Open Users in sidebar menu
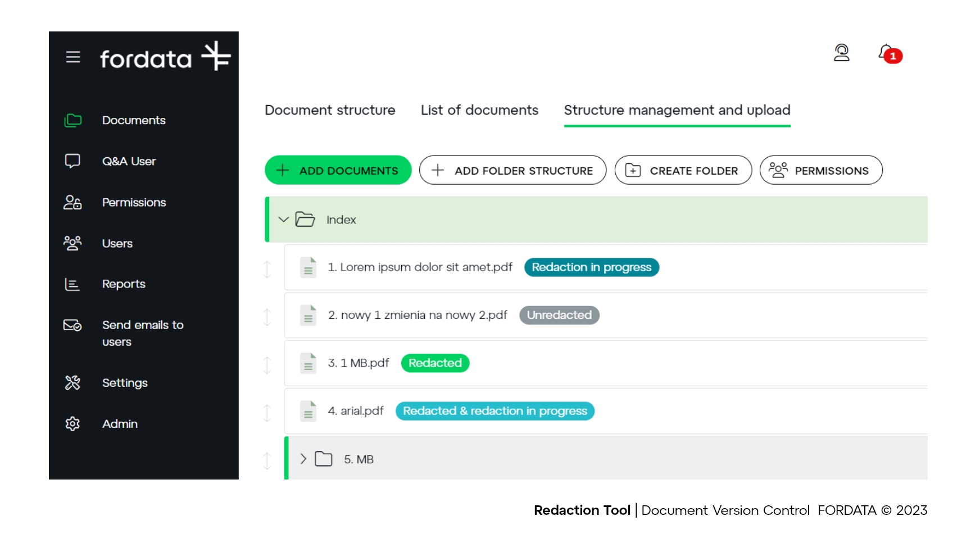 117,243
